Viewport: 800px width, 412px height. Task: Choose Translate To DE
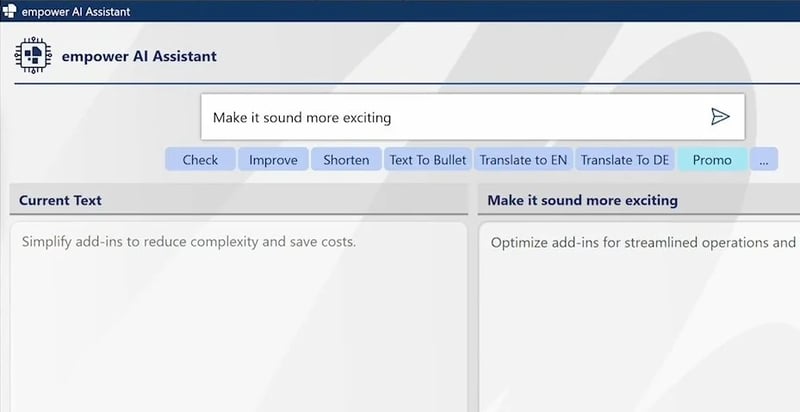tap(624, 160)
